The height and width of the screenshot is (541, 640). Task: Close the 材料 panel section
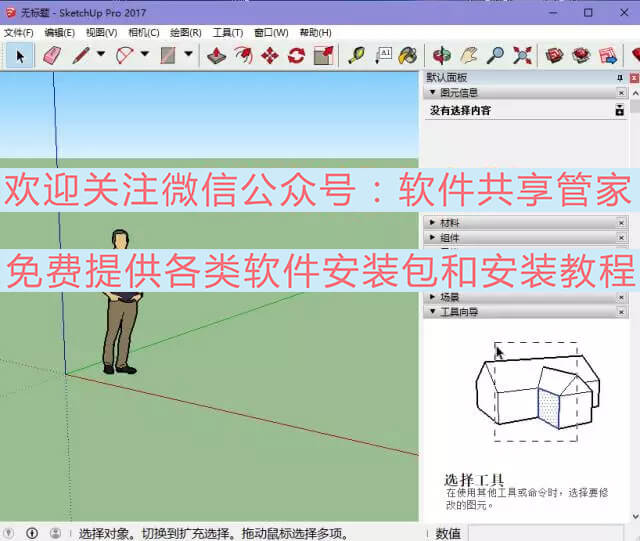pos(621,223)
